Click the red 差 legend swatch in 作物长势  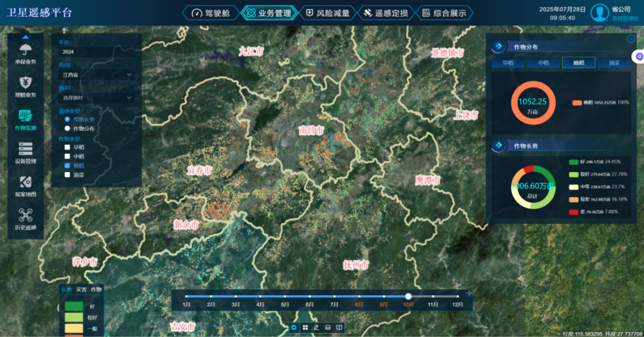[574, 212]
